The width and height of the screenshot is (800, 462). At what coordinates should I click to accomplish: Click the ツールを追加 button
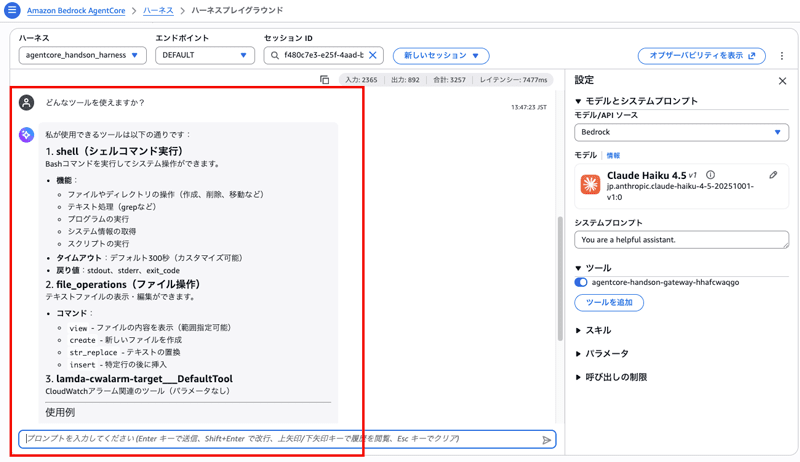[x=609, y=302]
